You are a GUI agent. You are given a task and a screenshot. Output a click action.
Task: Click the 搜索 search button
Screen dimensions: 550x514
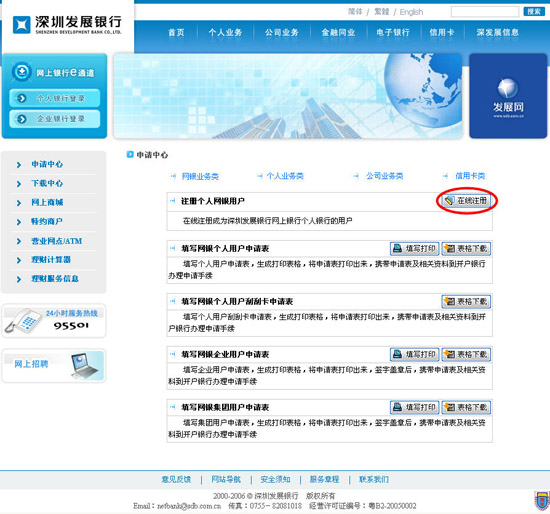coord(534,12)
